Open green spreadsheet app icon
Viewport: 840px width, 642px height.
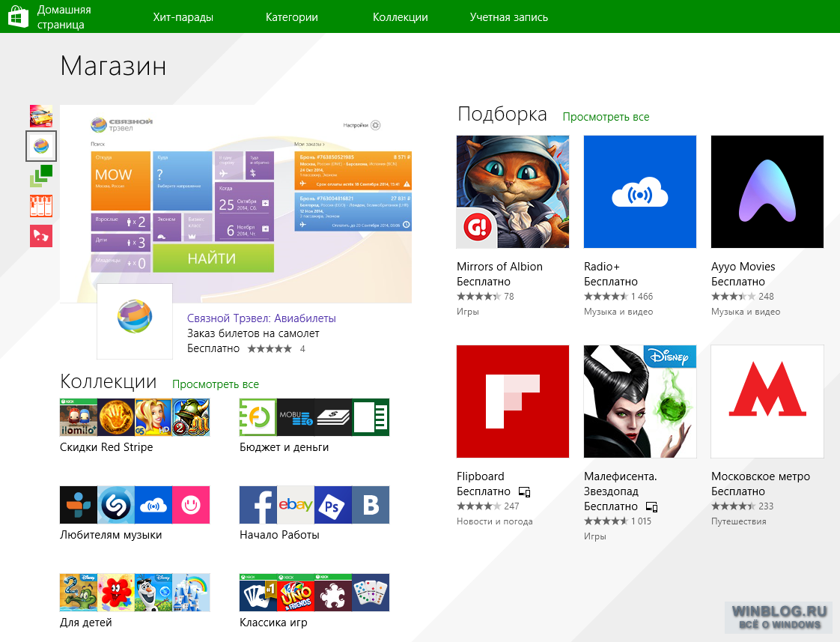coord(371,417)
